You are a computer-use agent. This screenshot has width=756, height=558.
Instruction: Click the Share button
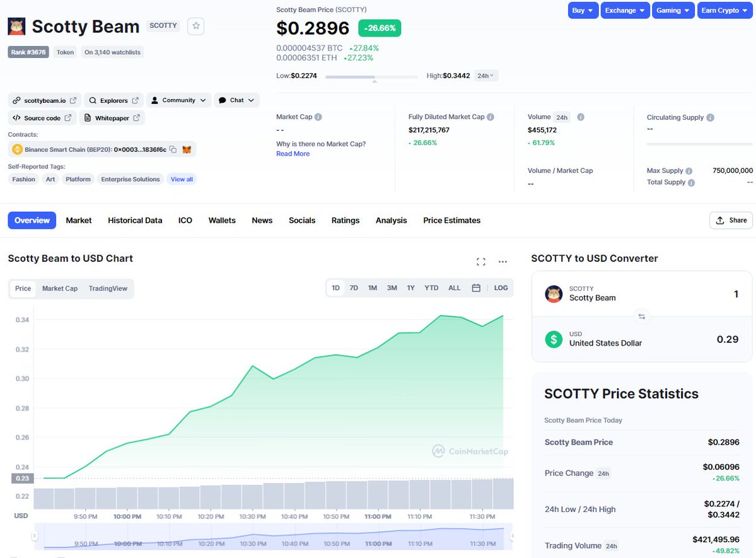pos(731,221)
